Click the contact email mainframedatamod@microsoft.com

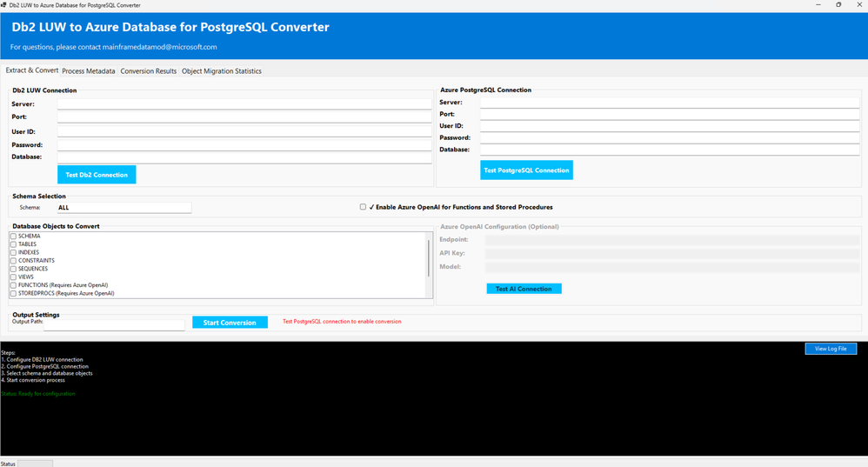159,47
